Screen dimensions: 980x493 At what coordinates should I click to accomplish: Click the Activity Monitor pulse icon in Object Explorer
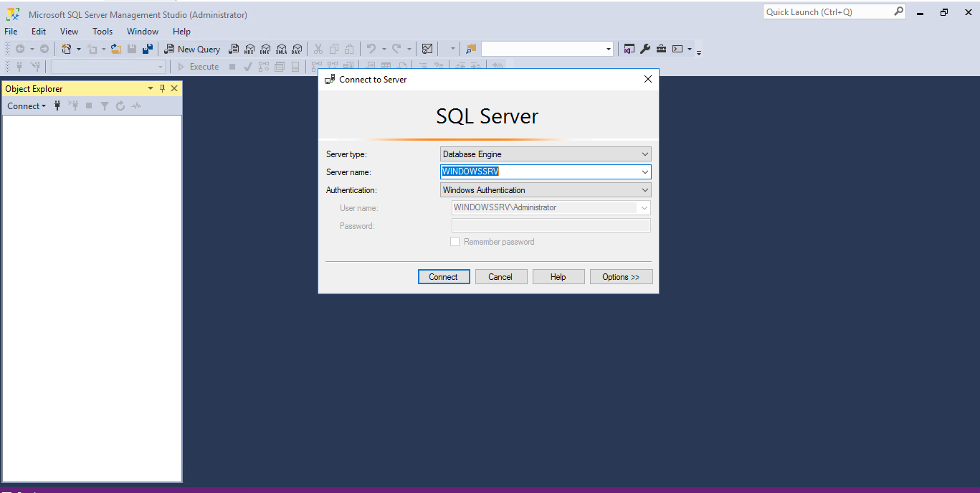coord(136,105)
